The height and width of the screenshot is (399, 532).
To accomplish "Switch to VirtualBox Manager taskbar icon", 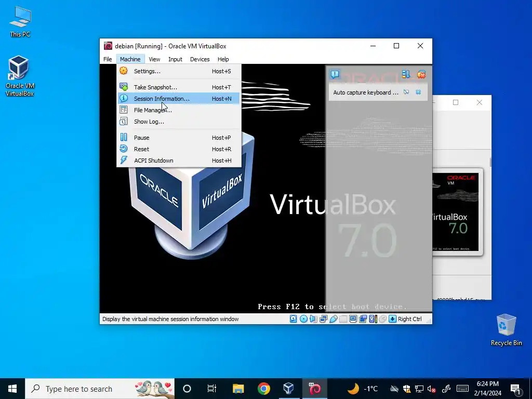I will click(288, 389).
